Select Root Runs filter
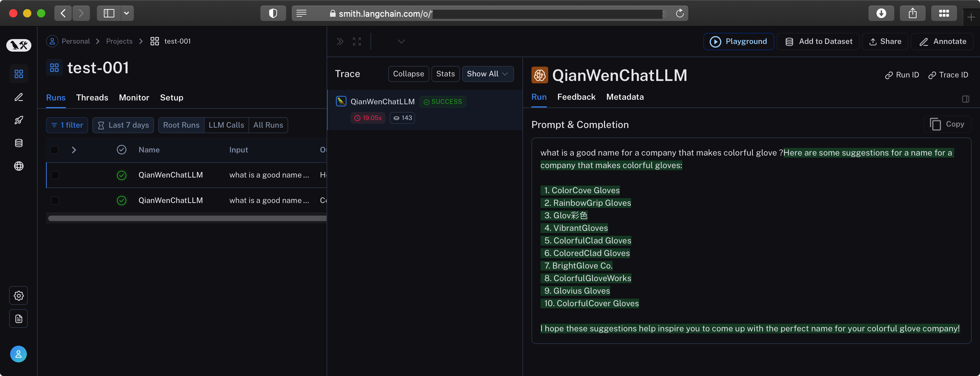This screenshot has height=376, width=980. pos(181,125)
